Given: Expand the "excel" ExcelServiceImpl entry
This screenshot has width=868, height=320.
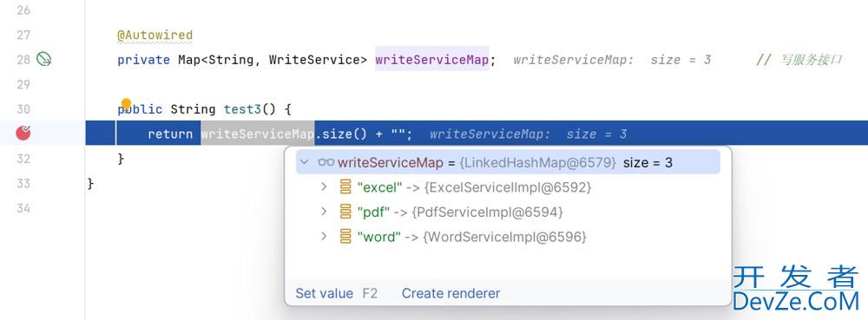Looking at the screenshot, I should (325, 187).
